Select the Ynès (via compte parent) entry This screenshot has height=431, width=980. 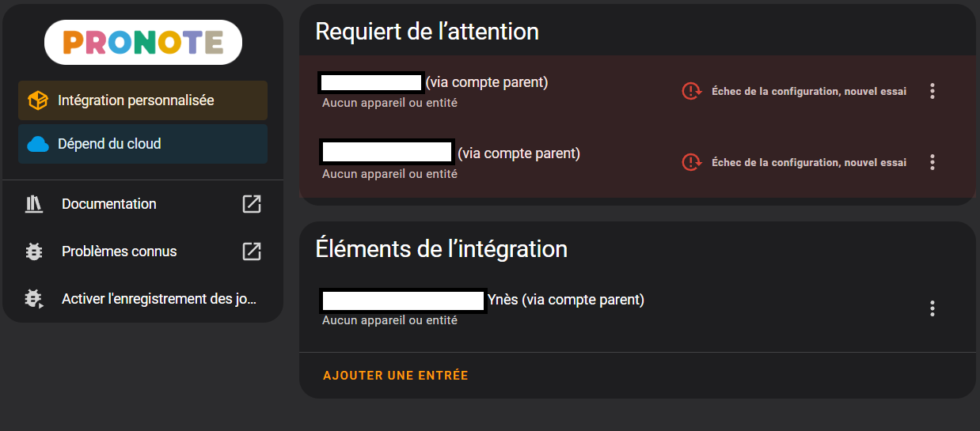click(x=565, y=301)
